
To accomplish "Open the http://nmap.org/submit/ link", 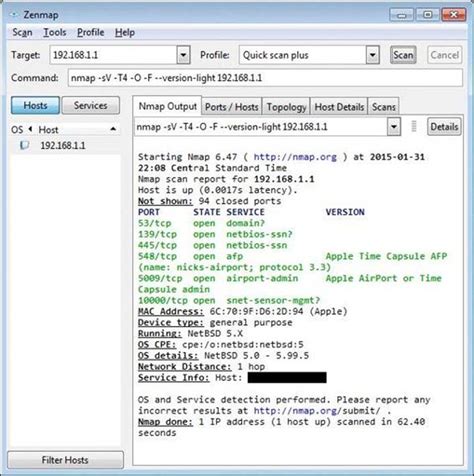I will pos(317,411).
